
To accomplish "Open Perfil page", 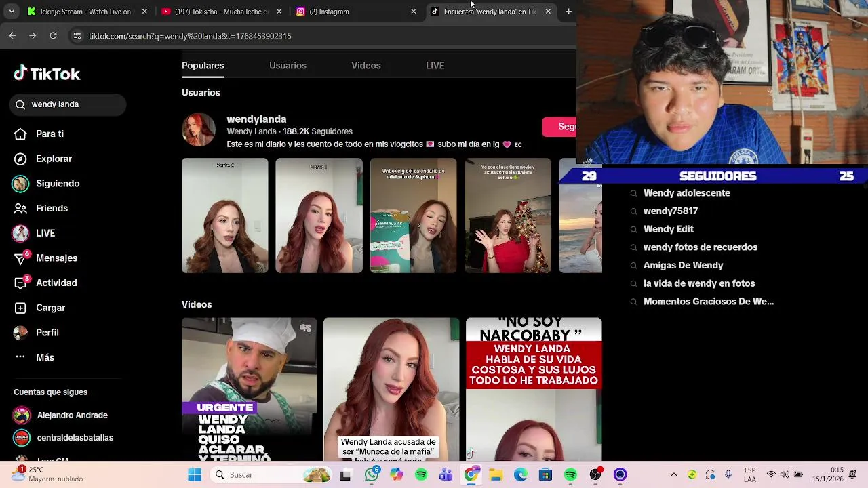I will coord(37,333).
